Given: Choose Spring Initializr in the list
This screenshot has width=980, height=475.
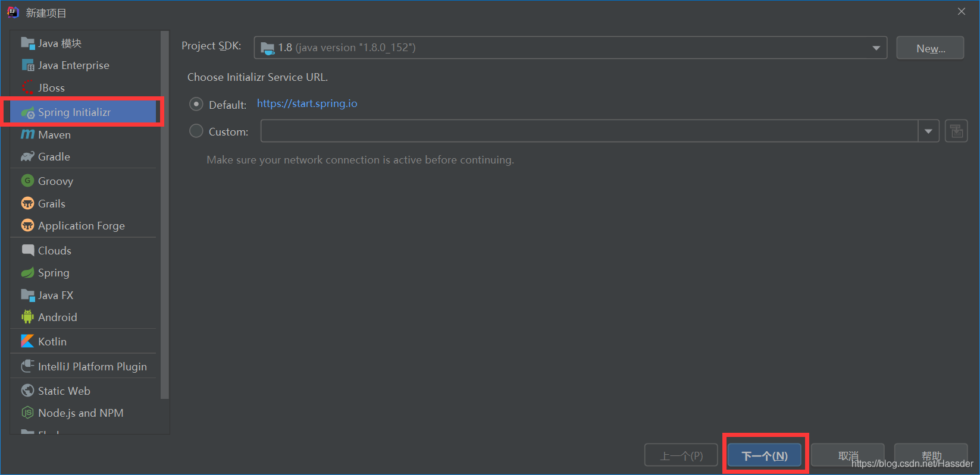Looking at the screenshot, I should [x=83, y=112].
